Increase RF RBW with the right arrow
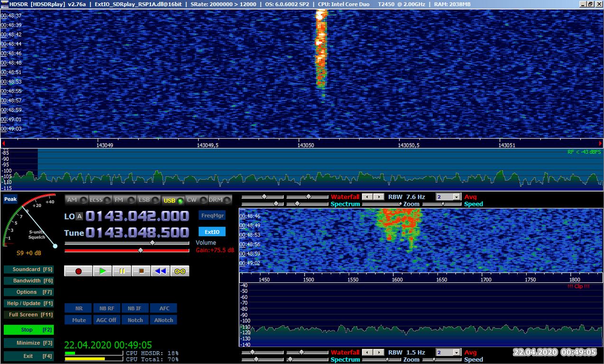 (x=379, y=197)
